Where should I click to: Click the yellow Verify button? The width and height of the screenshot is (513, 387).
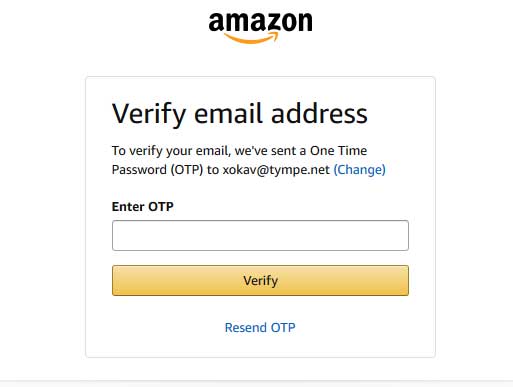pos(260,280)
